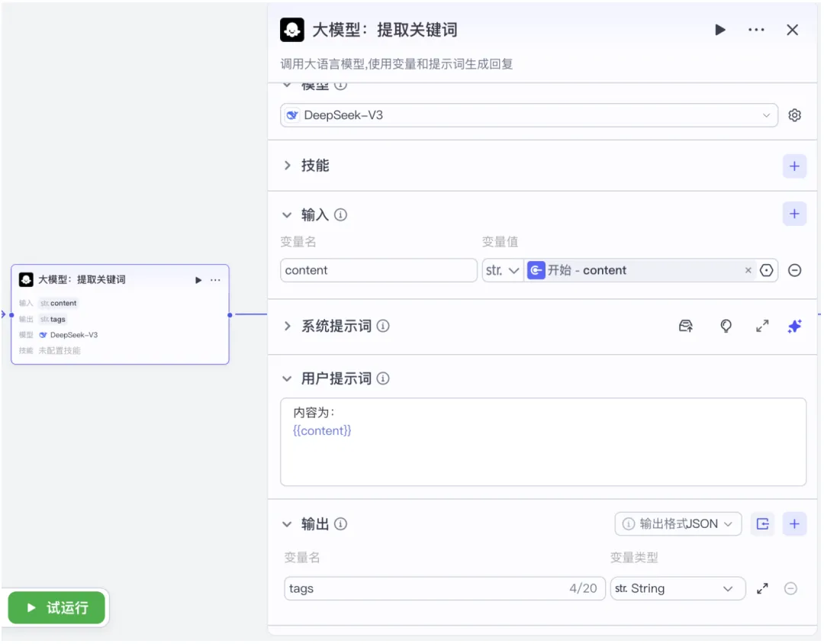Image resolution: width=824 pixels, height=644 pixels.
Task: Open model settings gear next to DeepSeek-V3
Action: 794,115
